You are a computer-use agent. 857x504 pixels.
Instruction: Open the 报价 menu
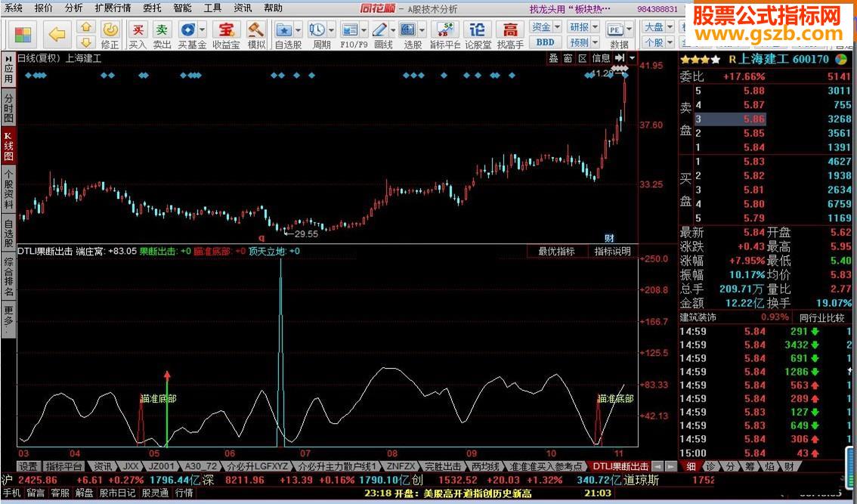pyautogui.click(x=44, y=8)
